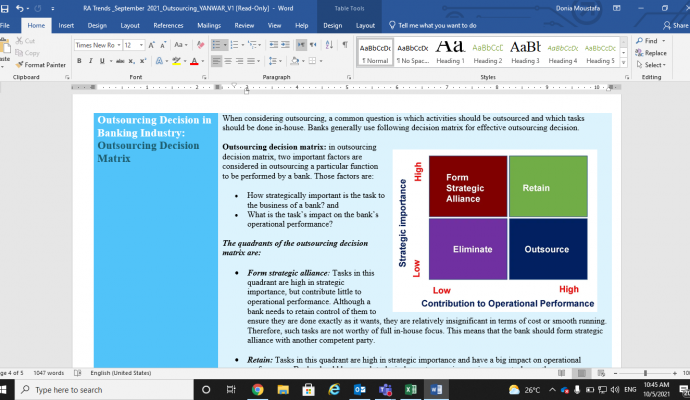Toggle Italic formatting
The image size is (690, 400).
coord(91,61)
